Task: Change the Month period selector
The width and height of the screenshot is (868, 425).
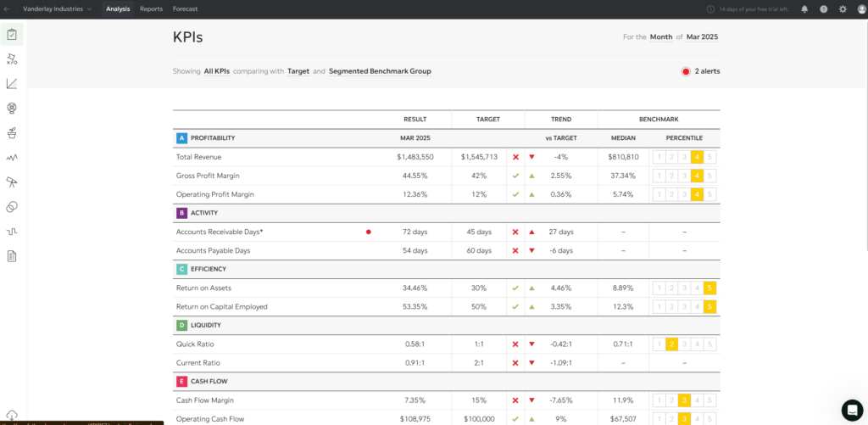Action: tap(661, 37)
